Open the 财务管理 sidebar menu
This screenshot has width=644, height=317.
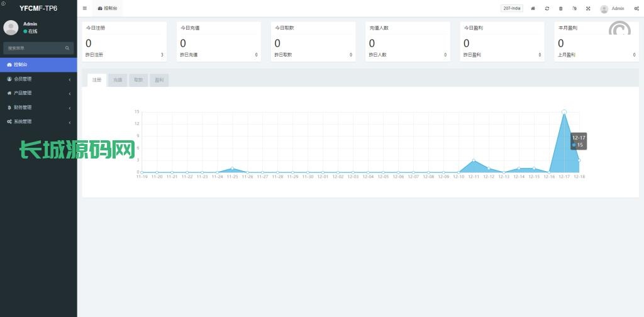click(x=38, y=108)
